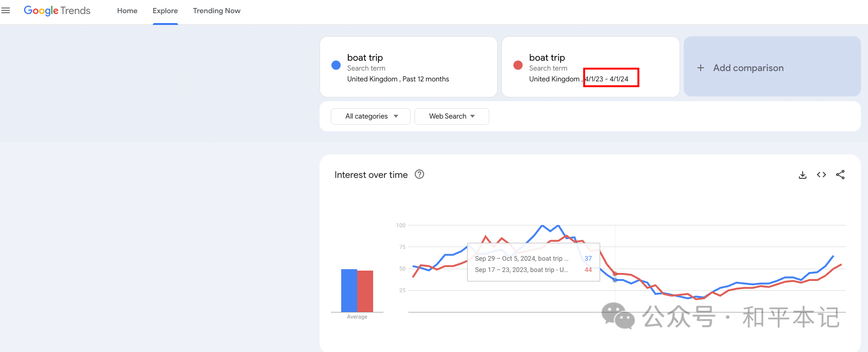
Task: Select the Explore tab
Action: 165,11
